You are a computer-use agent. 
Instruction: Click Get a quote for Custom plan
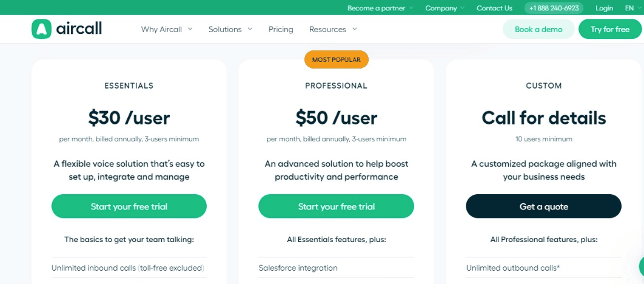544,206
